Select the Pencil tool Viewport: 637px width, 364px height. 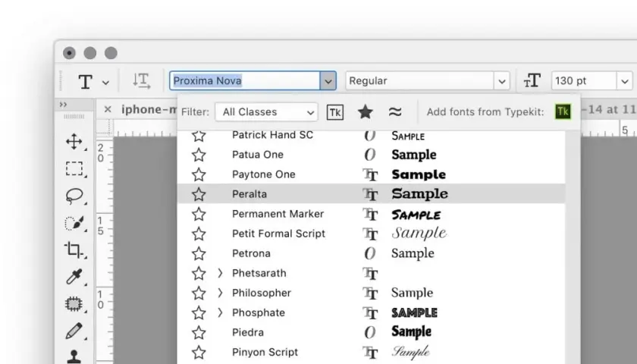74,331
